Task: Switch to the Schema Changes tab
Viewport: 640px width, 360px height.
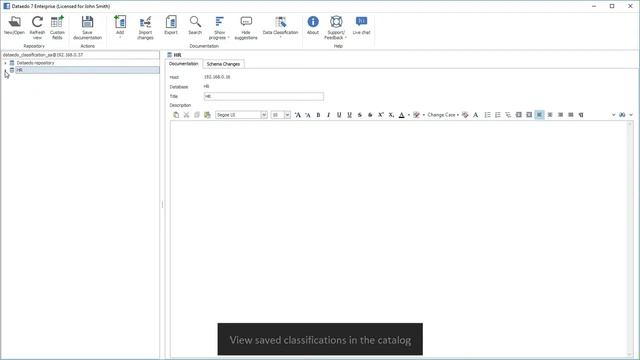Action: click(x=223, y=64)
